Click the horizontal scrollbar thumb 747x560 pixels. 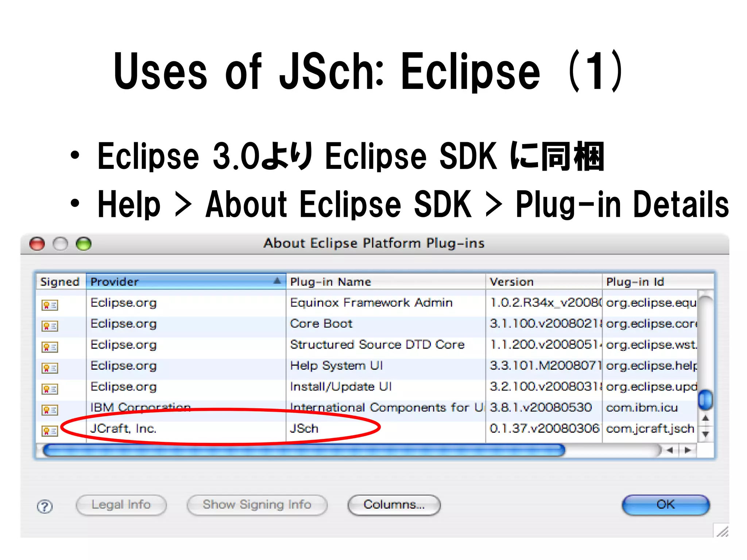point(303,450)
